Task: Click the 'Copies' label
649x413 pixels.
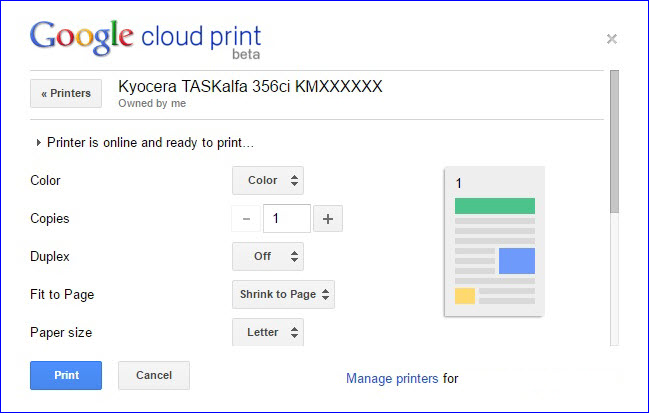Action: click(x=50, y=219)
